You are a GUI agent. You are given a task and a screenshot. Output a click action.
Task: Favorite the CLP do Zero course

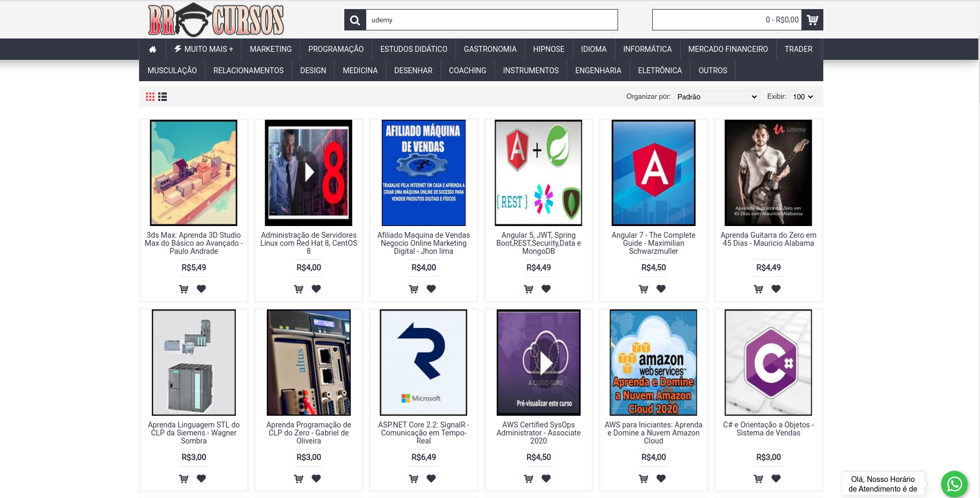tap(317, 478)
